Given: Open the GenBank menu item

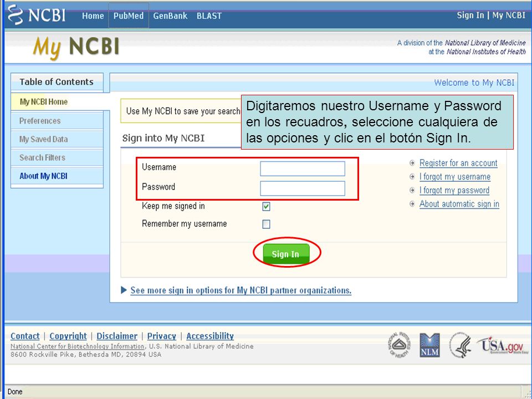Looking at the screenshot, I should 170,16.
